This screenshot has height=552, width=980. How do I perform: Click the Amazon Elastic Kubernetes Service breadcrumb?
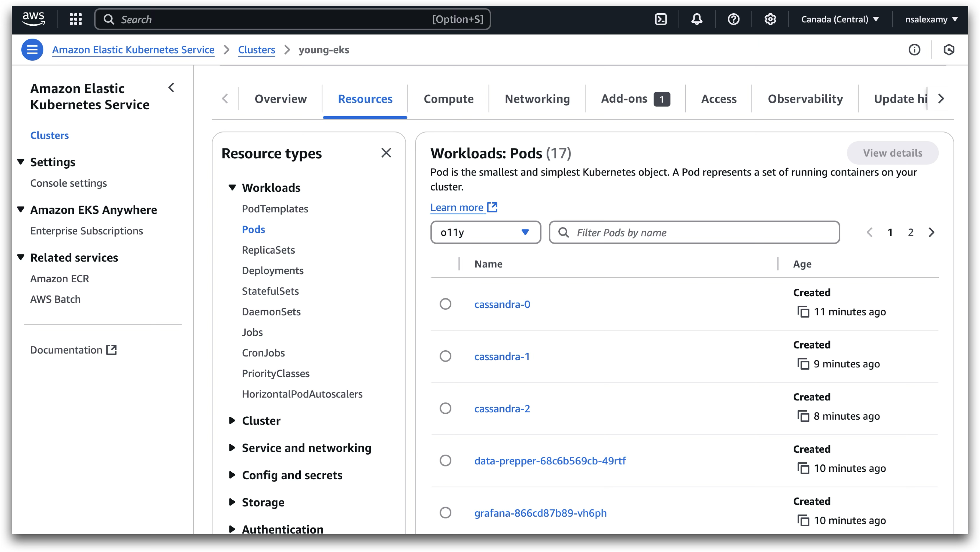tap(133, 50)
